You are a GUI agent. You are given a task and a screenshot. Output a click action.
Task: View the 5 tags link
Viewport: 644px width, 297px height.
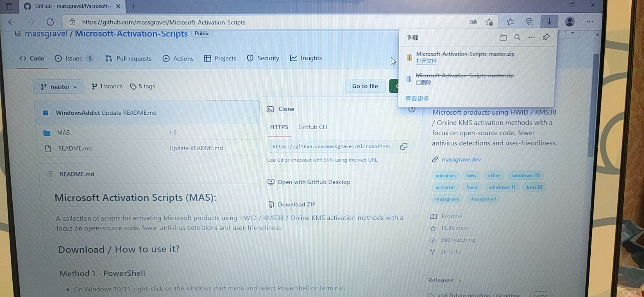coord(143,86)
